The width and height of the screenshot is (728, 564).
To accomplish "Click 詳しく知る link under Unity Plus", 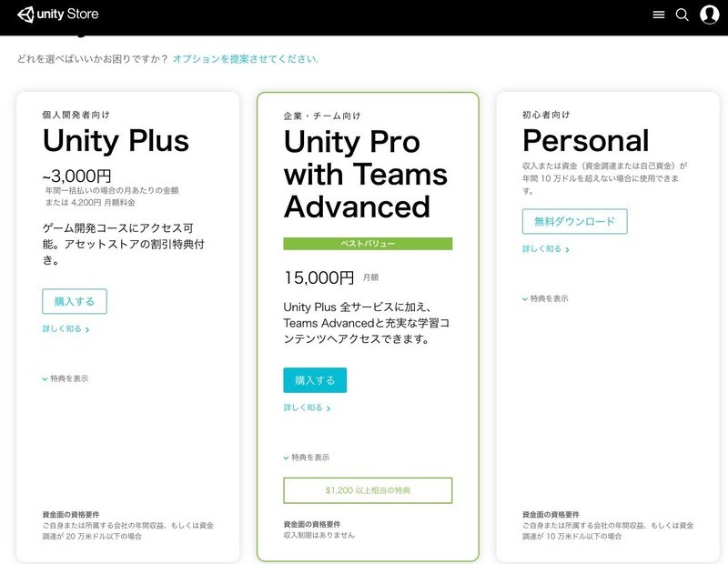I will pos(66,328).
